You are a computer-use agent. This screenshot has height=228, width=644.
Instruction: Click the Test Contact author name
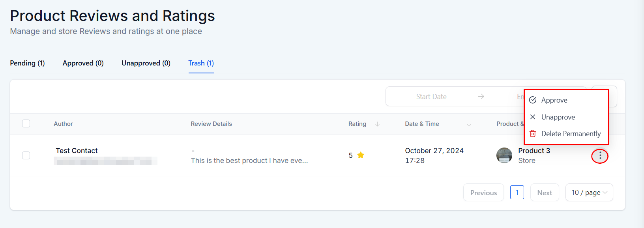[77, 151]
